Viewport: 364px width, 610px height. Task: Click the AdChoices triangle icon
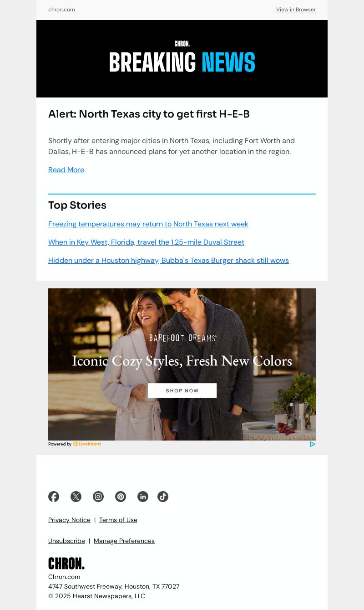[x=313, y=444]
